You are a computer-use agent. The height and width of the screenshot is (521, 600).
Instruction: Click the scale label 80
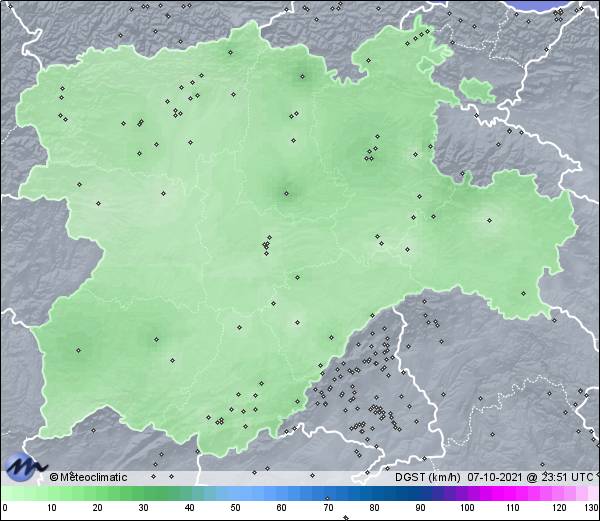click(374, 508)
